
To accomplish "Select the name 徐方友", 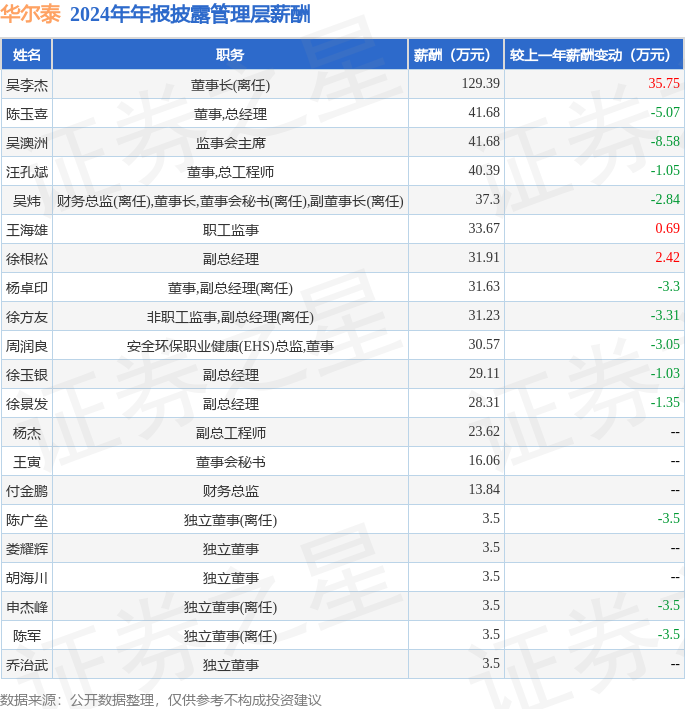I will pos(27,317).
